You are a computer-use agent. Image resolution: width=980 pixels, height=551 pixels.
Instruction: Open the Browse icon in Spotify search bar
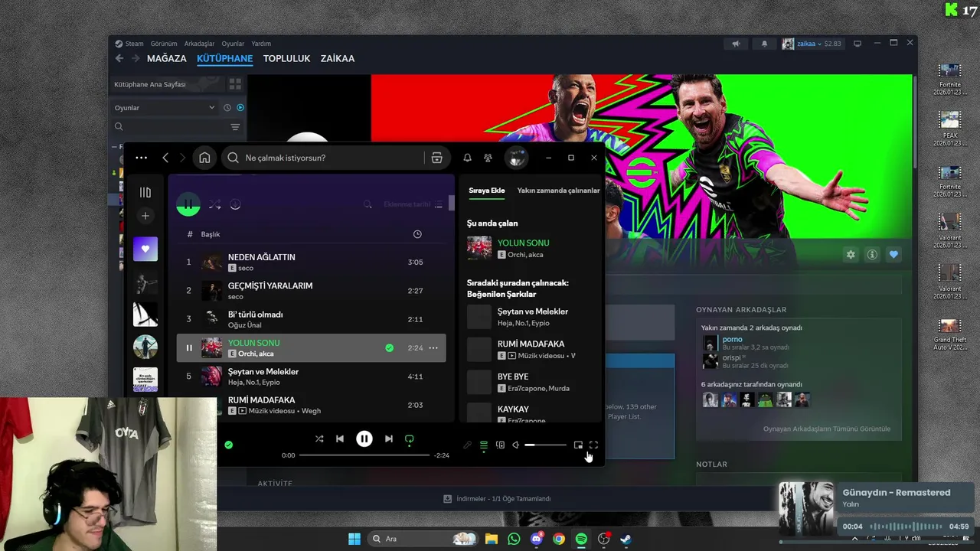[x=436, y=158]
